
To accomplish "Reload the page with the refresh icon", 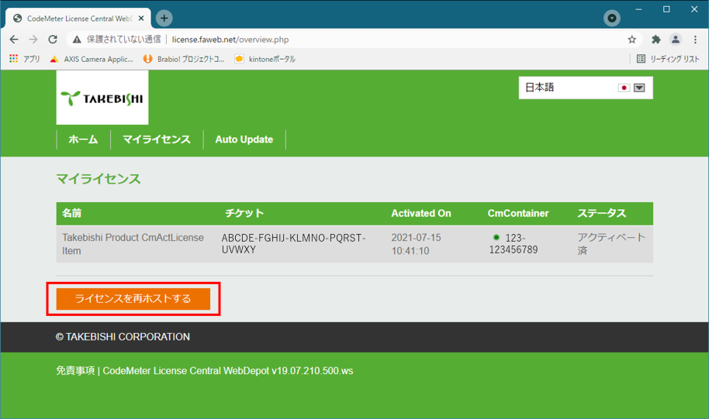I will tap(52, 40).
